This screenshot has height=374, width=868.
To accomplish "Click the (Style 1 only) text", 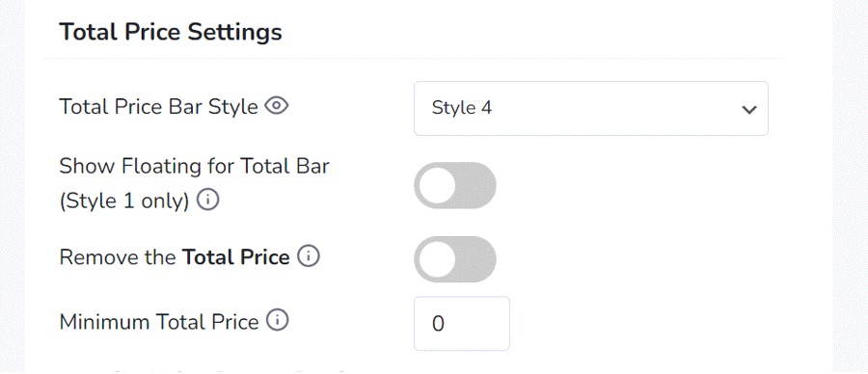I will tap(124, 201).
